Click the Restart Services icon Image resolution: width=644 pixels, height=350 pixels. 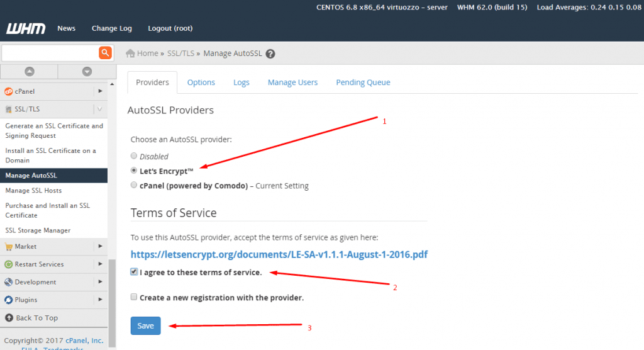pyautogui.click(x=9, y=264)
